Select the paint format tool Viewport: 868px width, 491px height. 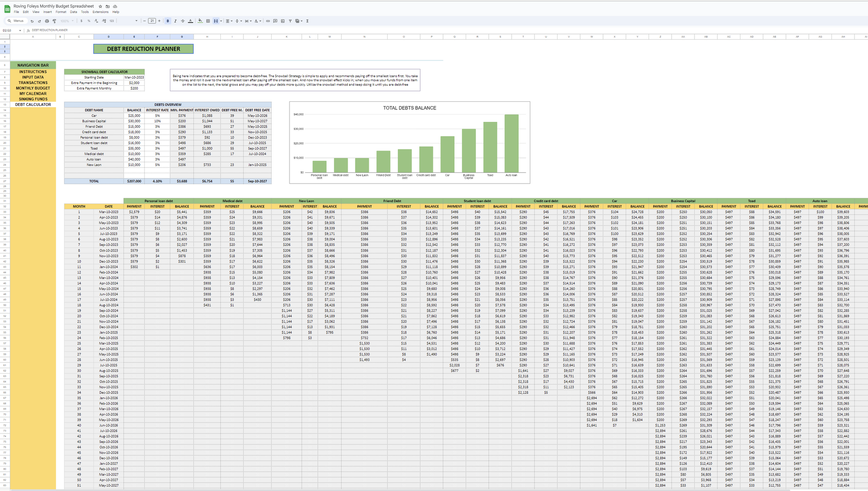click(54, 21)
